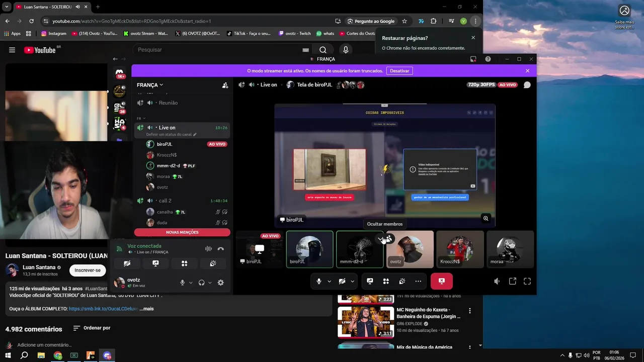Click the YouTube search magnifier button
Viewport: 644px width, 362px height.
(323, 50)
